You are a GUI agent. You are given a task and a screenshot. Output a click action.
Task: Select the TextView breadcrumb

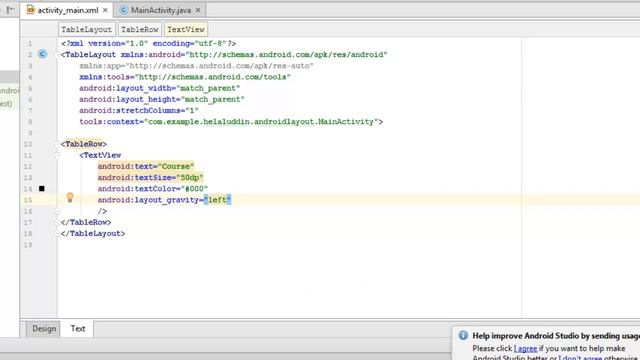[186, 29]
